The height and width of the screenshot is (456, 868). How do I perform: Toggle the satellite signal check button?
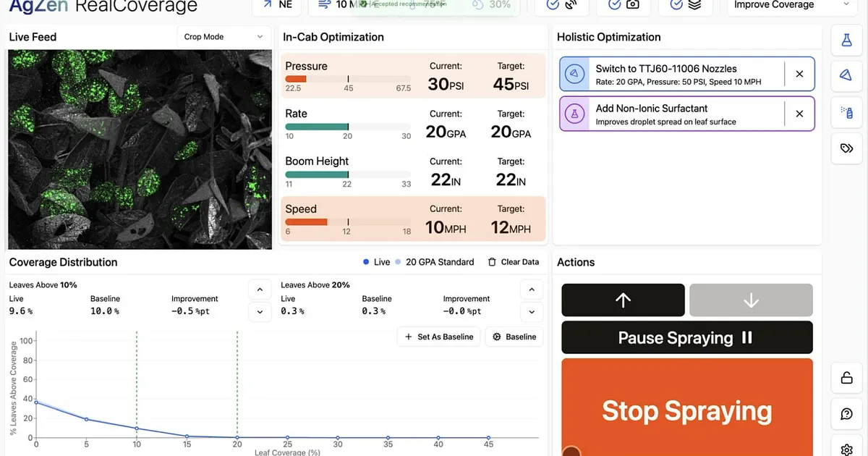[561, 5]
